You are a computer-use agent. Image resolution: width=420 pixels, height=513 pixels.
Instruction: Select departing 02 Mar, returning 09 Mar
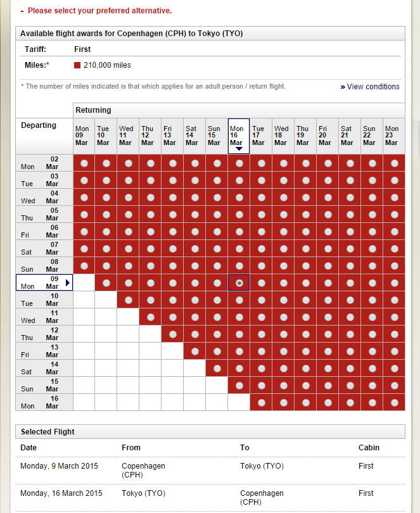[84, 163]
